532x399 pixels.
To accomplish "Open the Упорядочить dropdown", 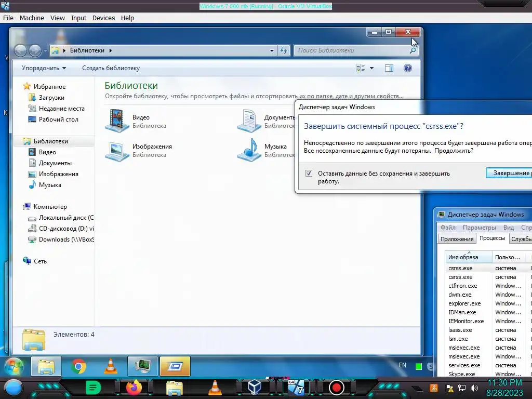I will pyautogui.click(x=44, y=68).
